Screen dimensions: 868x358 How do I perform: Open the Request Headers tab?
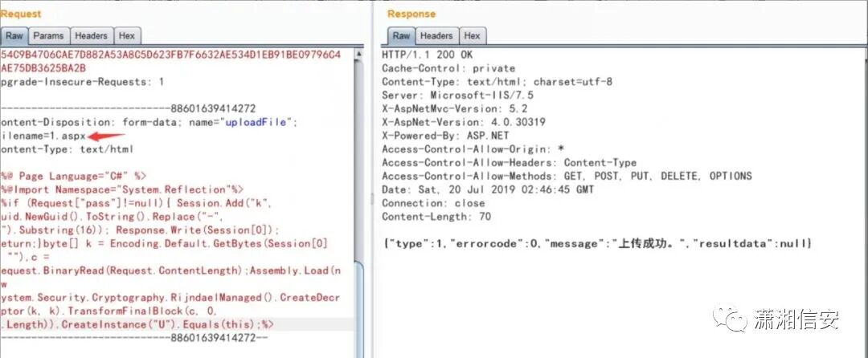[91, 35]
